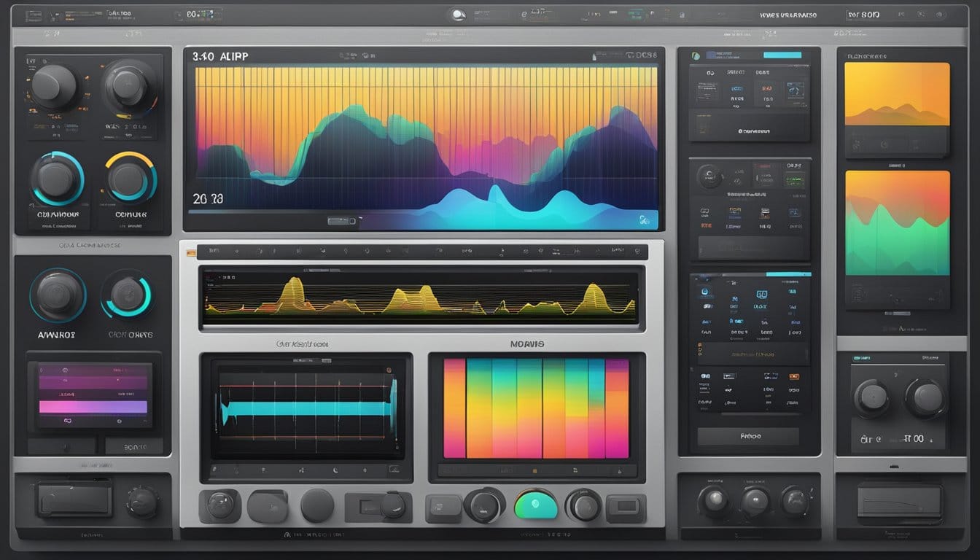Image resolution: width=980 pixels, height=560 pixels.
Task: Select the moon-shaped icon under the waveform scope
Action: [x=335, y=470]
